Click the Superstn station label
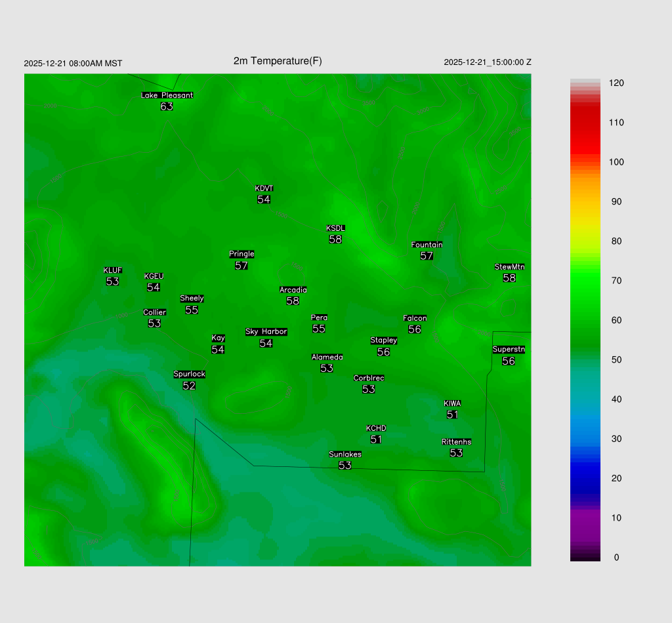The height and width of the screenshot is (623, 672). tap(509, 350)
